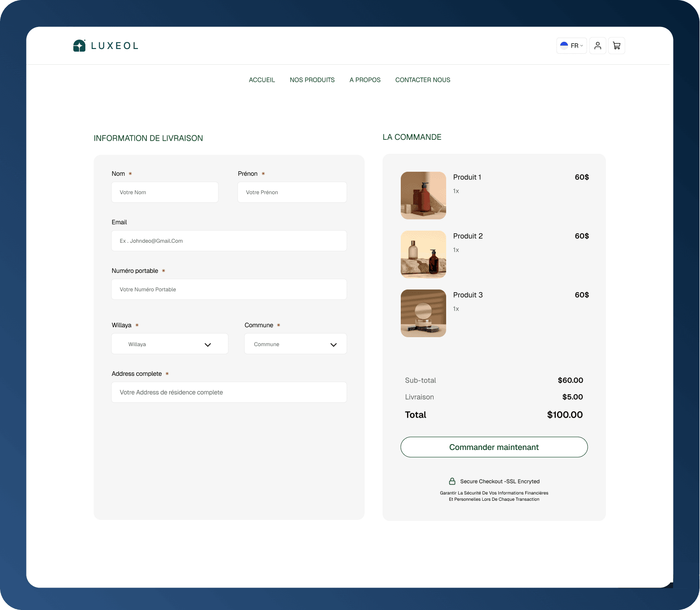700x610 pixels.
Task: Open CONTACTER NOUS menu item
Action: pos(423,80)
